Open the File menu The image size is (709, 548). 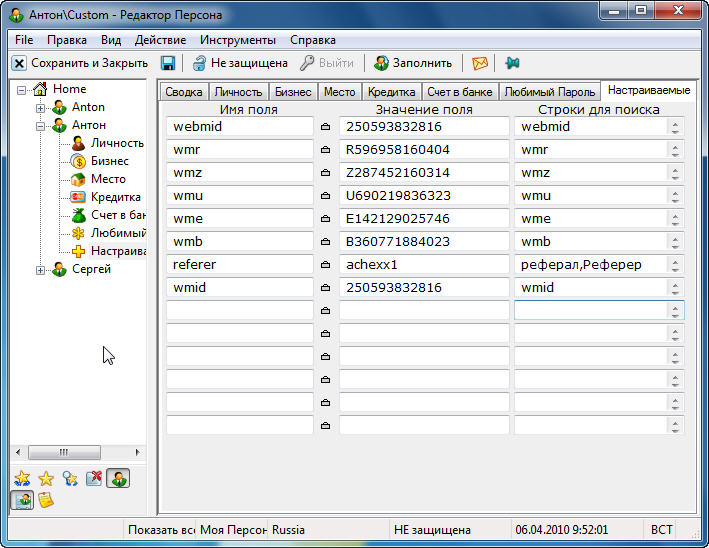24,40
